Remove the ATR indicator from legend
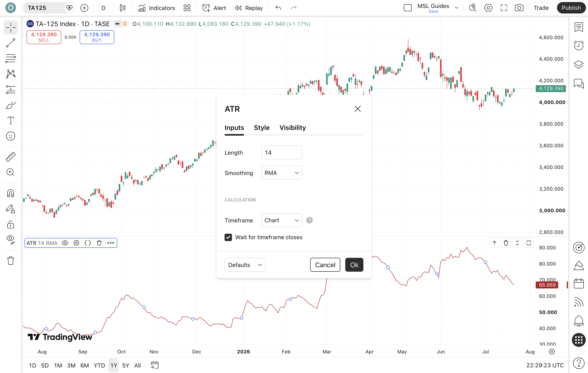 coord(99,243)
